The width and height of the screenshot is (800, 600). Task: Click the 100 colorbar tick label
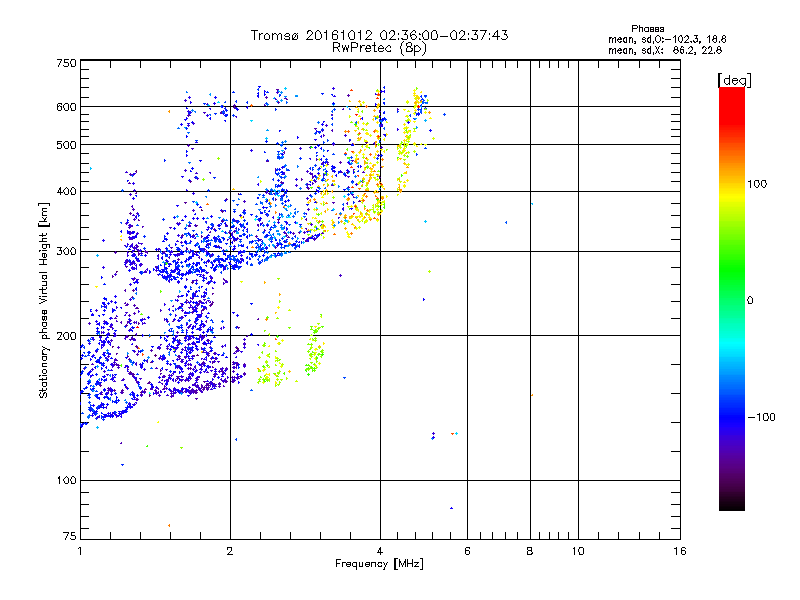[x=758, y=184]
